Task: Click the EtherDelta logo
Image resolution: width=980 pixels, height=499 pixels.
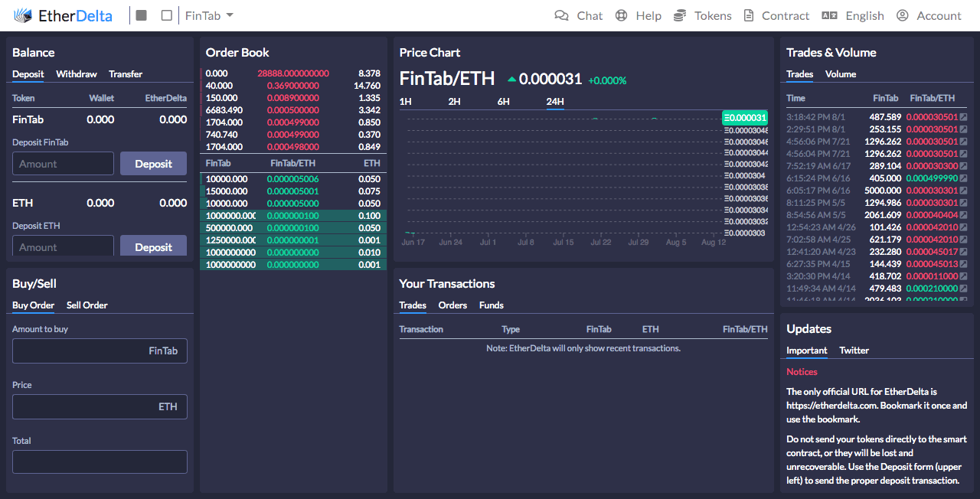Action: 63,15
